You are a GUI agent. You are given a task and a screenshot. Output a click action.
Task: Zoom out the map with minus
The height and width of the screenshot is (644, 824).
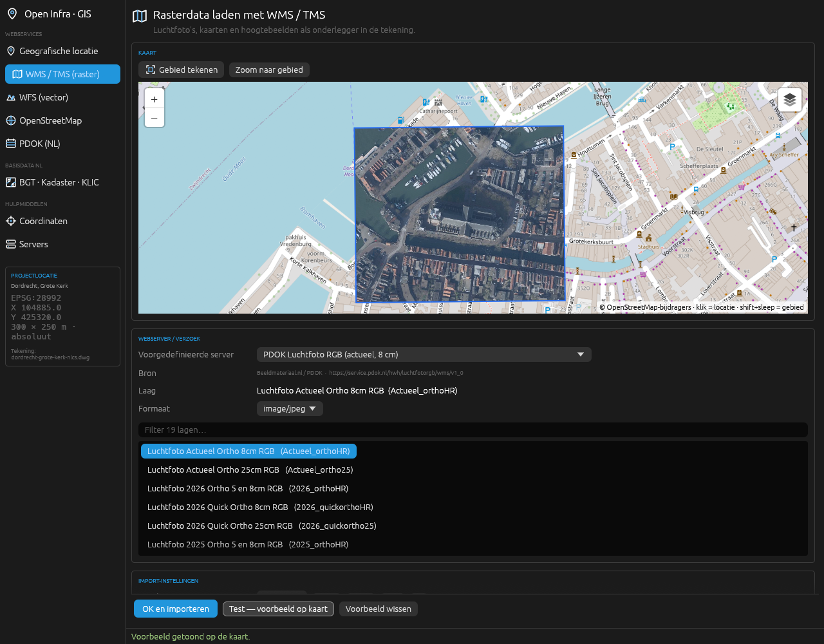[154, 118]
